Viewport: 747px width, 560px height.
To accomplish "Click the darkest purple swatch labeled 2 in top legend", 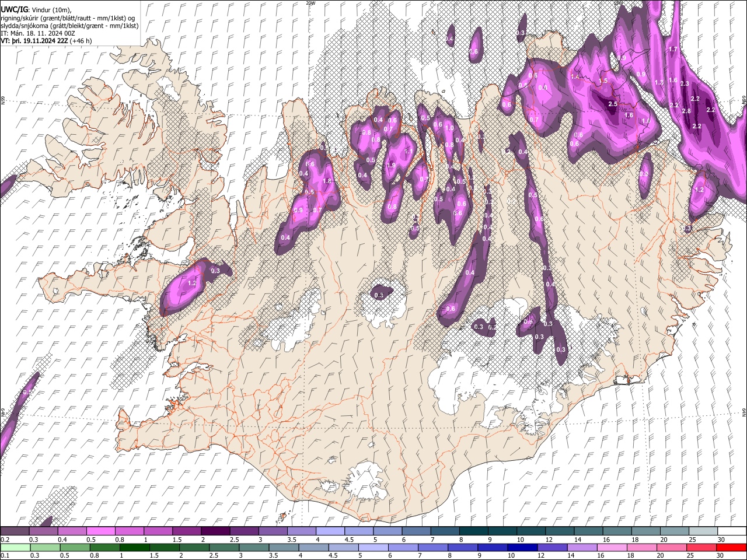I will tap(215, 531).
